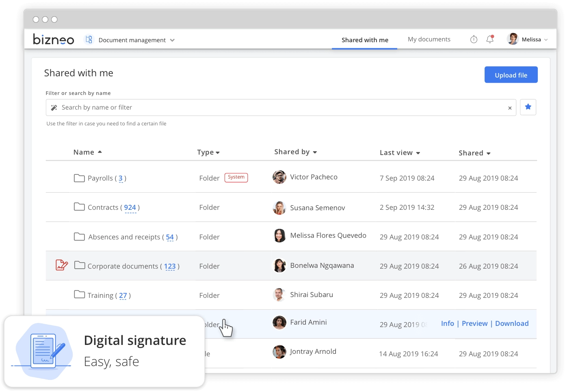The height and width of the screenshot is (392, 567).
Task: Click the name Bonelwa Ngqawana
Action: coord(322,265)
